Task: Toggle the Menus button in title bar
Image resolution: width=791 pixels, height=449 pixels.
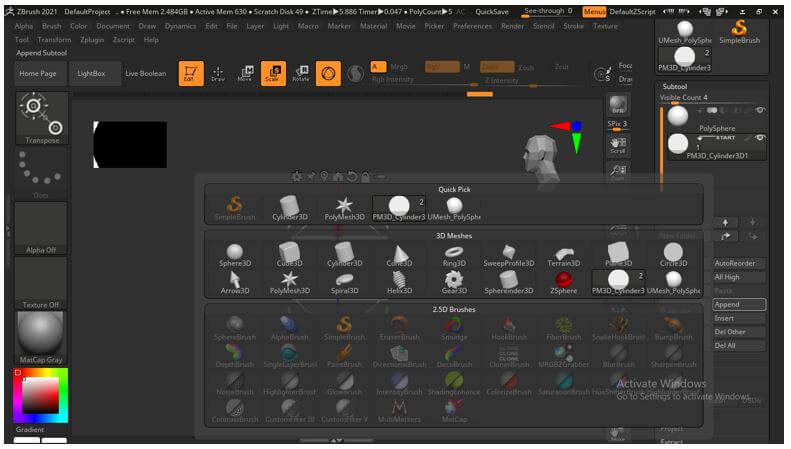Action: (x=594, y=12)
